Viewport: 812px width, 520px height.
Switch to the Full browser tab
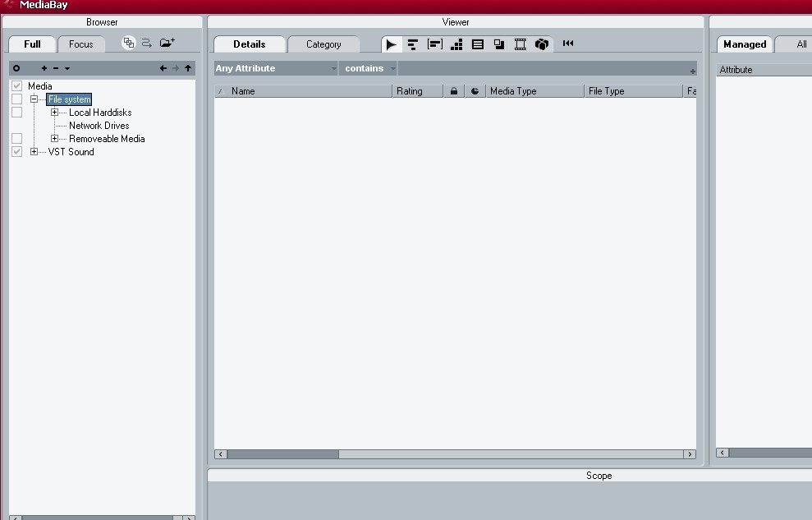coord(32,44)
